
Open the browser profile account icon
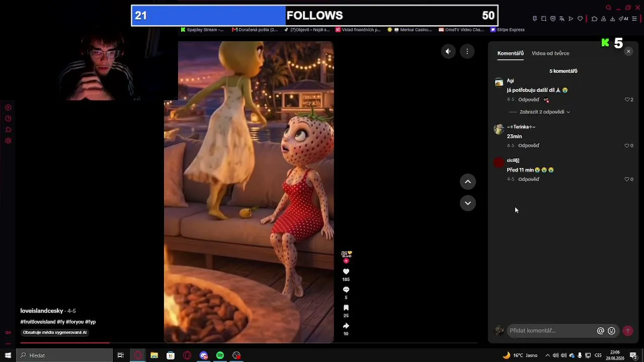[603, 19]
